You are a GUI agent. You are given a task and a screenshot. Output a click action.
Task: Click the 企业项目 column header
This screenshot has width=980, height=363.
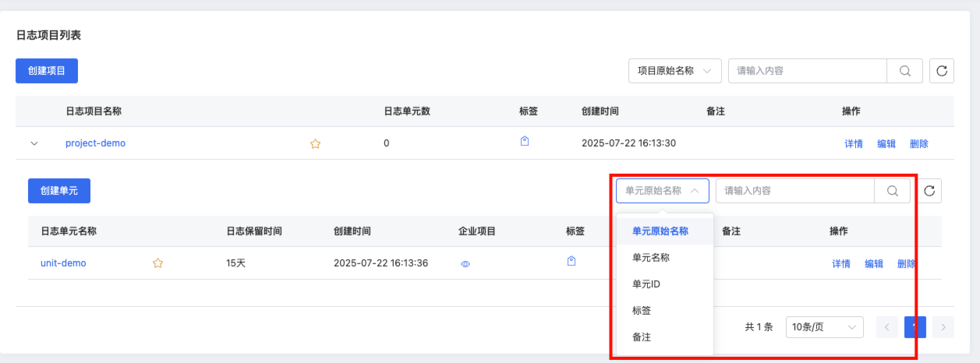(477, 231)
